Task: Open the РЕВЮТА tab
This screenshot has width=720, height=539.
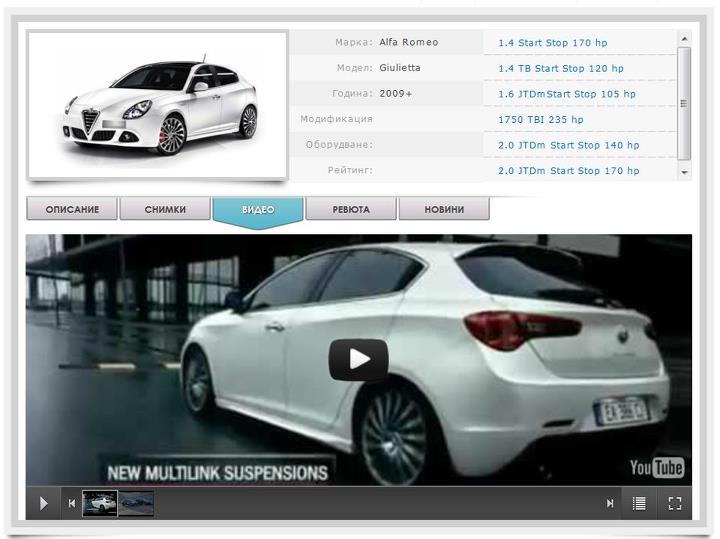Action: point(351,209)
